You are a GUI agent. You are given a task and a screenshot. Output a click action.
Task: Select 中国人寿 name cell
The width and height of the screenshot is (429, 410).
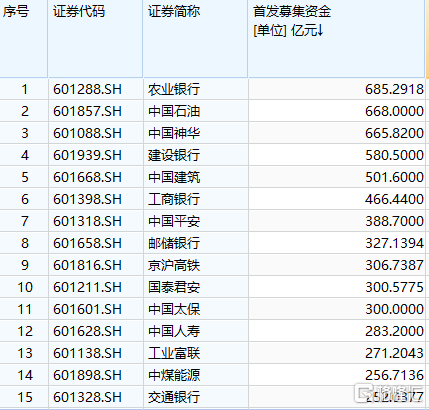click(196, 331)
